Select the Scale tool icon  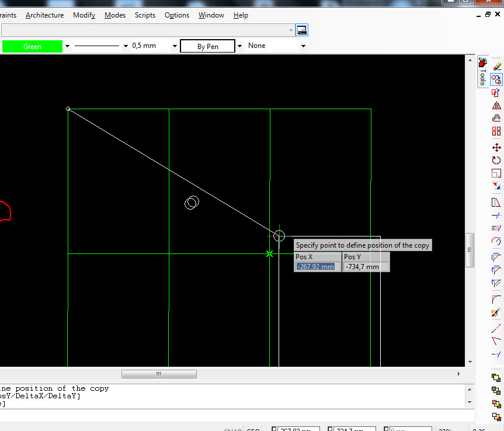[496, 173]
